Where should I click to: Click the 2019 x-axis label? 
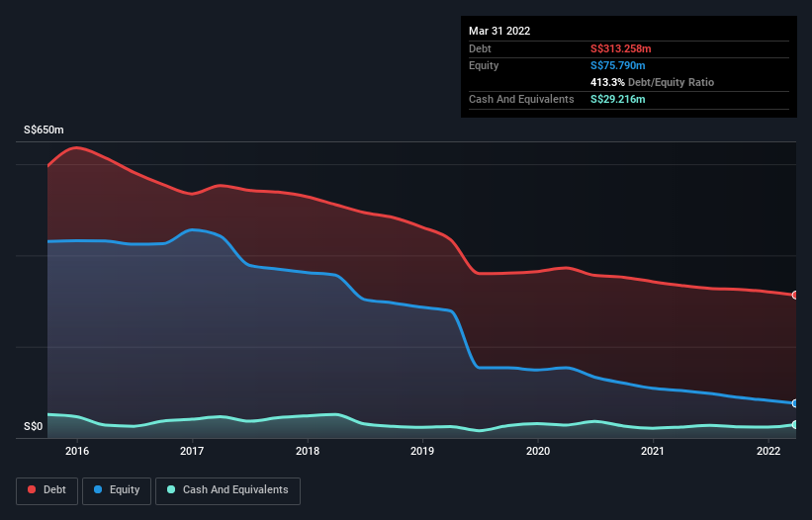click(422, 451)
